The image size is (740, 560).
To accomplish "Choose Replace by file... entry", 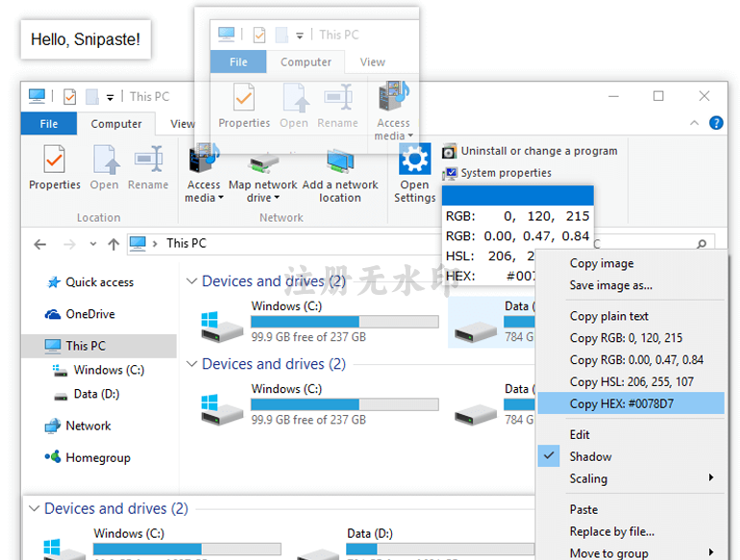I will [631, 532].
